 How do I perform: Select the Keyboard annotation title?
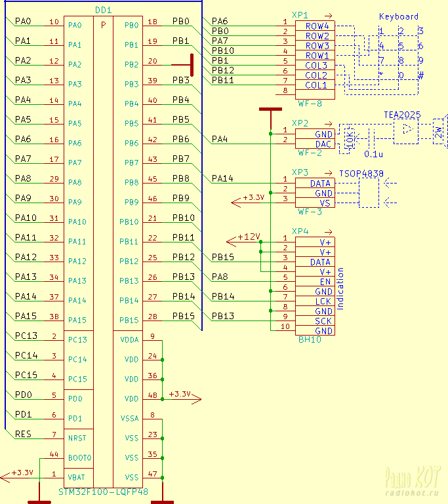(x=398, y=17)
